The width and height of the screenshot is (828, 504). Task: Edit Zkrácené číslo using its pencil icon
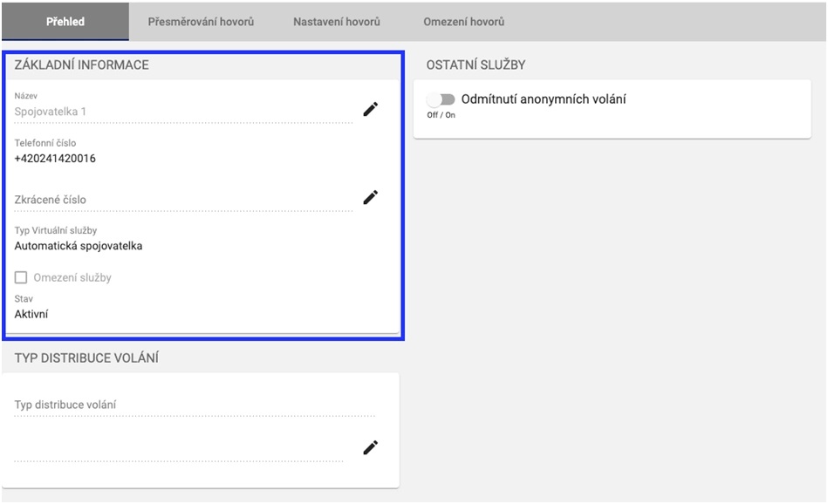tap(371, 197)
